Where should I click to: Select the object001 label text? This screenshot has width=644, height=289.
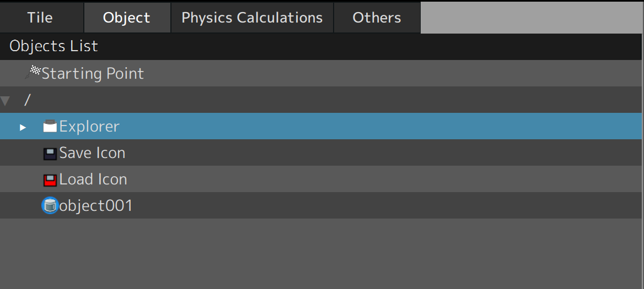click(x=96, y=206)
